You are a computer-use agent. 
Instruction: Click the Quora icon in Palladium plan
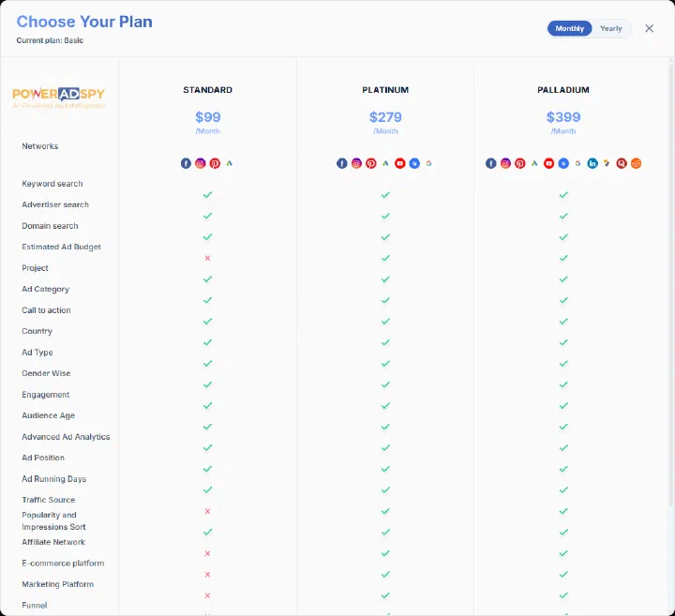[622, 163]
